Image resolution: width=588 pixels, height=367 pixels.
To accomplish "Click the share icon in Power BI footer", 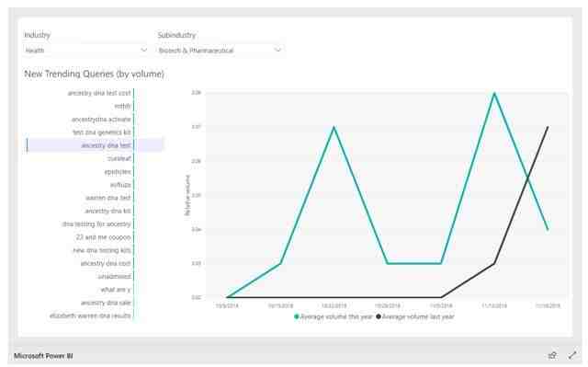I will pyautogui.click(x=552, y=355).
